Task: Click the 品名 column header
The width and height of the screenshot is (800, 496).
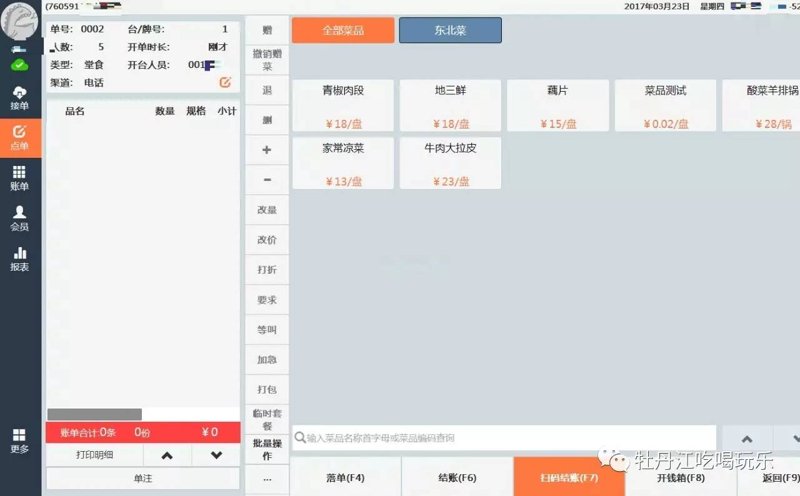Action: tap(74, 111)
